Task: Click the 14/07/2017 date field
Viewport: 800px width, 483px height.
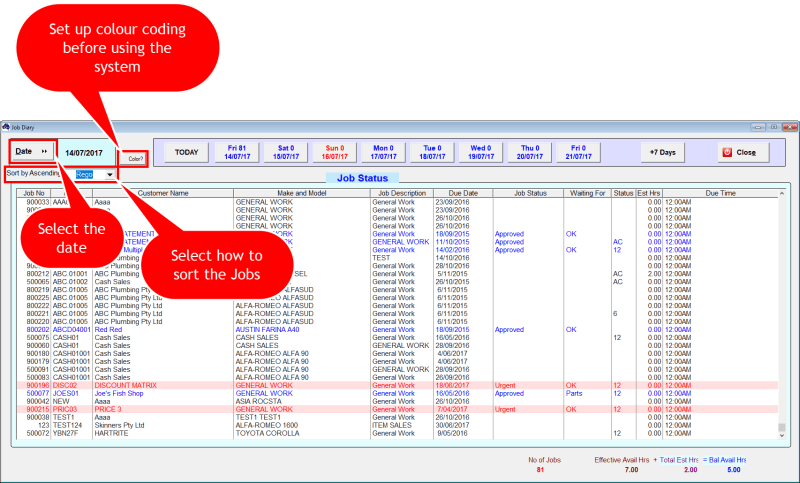Action: click(x=84, y=153)
